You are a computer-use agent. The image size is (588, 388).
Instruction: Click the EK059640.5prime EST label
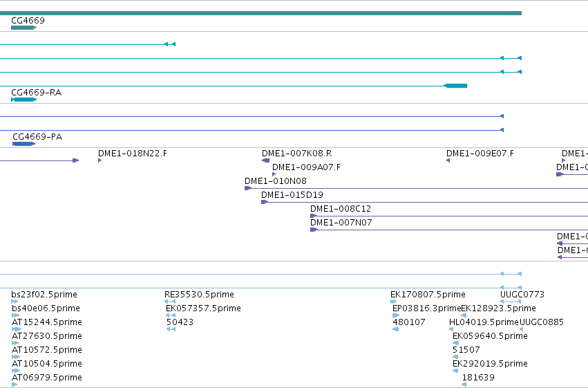pyautogui.click(x=490, y=336)
